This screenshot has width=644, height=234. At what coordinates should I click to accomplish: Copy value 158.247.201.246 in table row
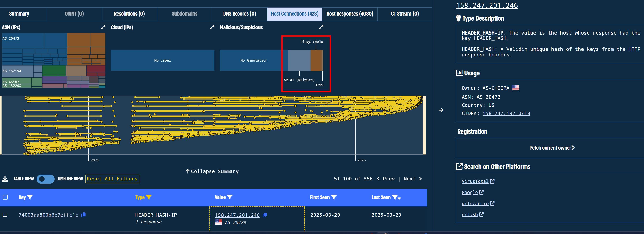[x=265, y=215]
